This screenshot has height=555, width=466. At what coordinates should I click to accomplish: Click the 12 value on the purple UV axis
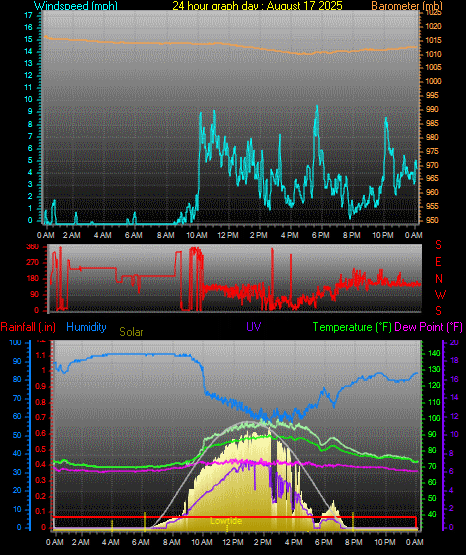point(454,416)
